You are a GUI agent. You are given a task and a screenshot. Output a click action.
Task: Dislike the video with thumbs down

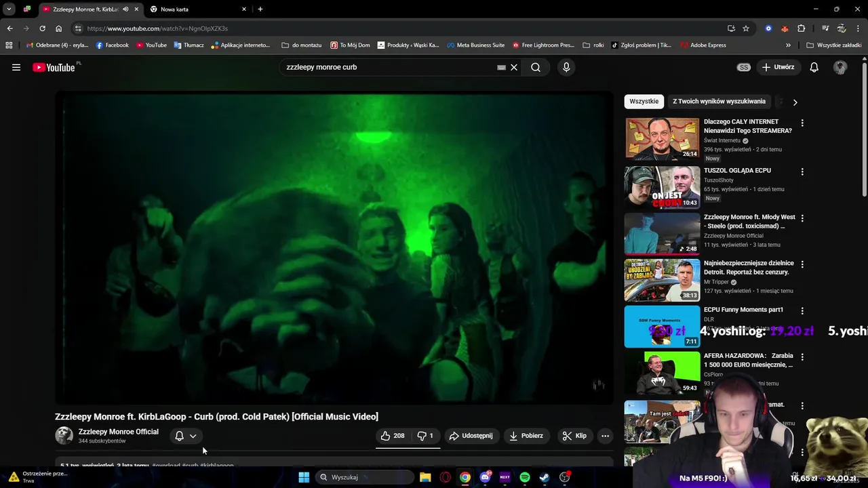coord(425,436)
